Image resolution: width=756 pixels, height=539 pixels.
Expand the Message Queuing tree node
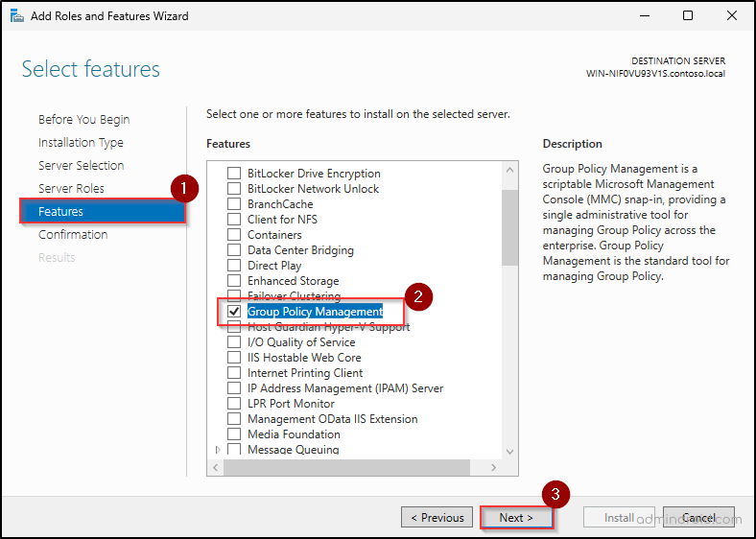point(218,450)
